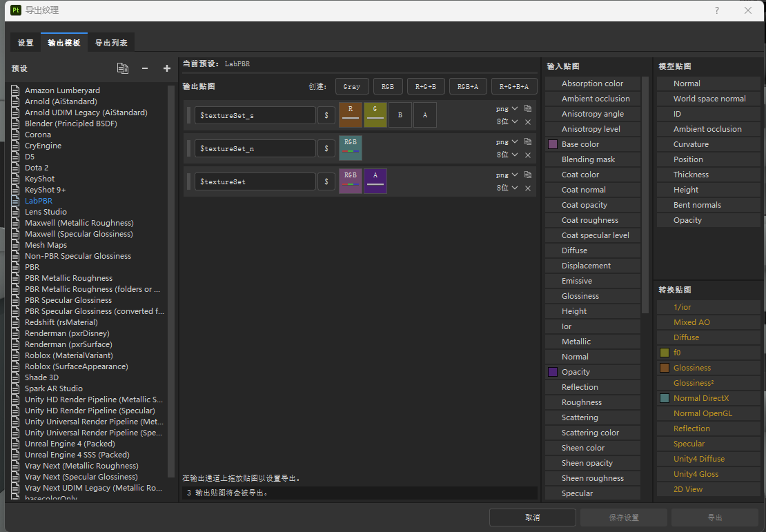
Task: Click the preset list scrollbar
Action: (170, 281)
